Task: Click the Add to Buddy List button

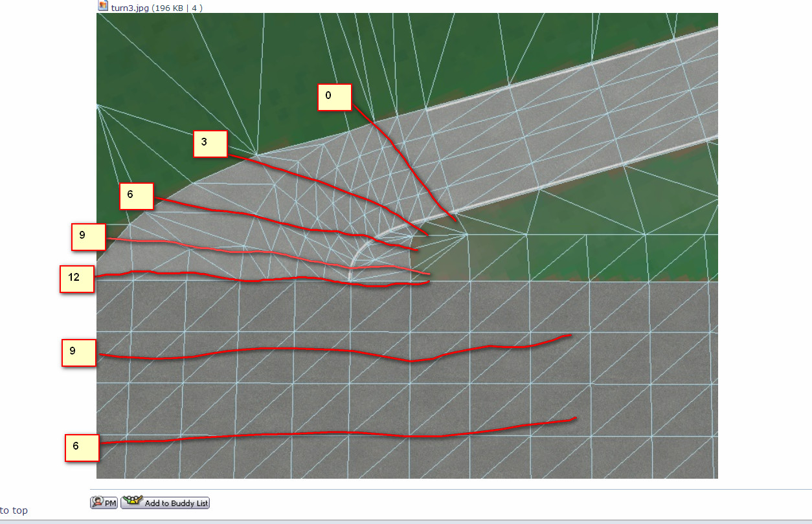Action: (165, 503)
